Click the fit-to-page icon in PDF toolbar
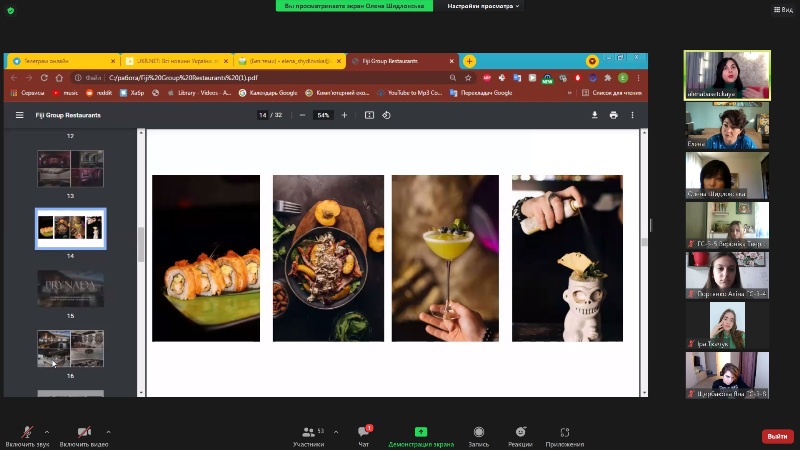The width and height of the screenshot is (800, 450). coord(369,115)
